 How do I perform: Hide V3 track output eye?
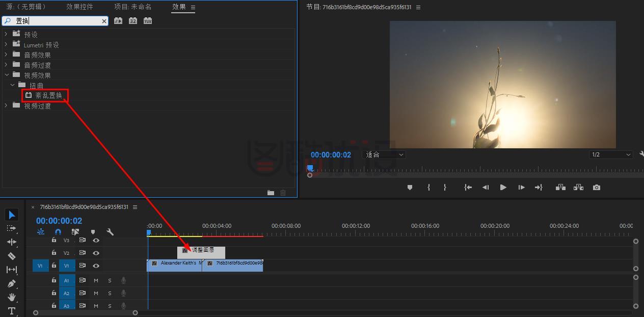(x=96, y=240)
